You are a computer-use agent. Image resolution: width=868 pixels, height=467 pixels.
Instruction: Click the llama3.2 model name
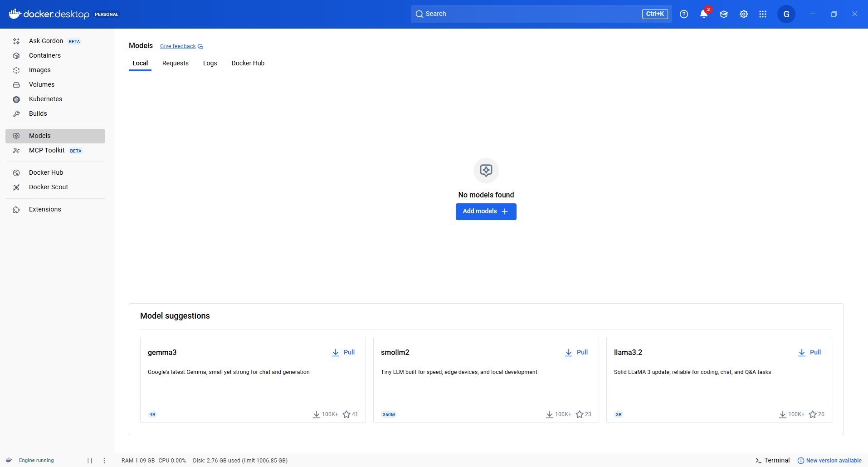click(628, 353)
